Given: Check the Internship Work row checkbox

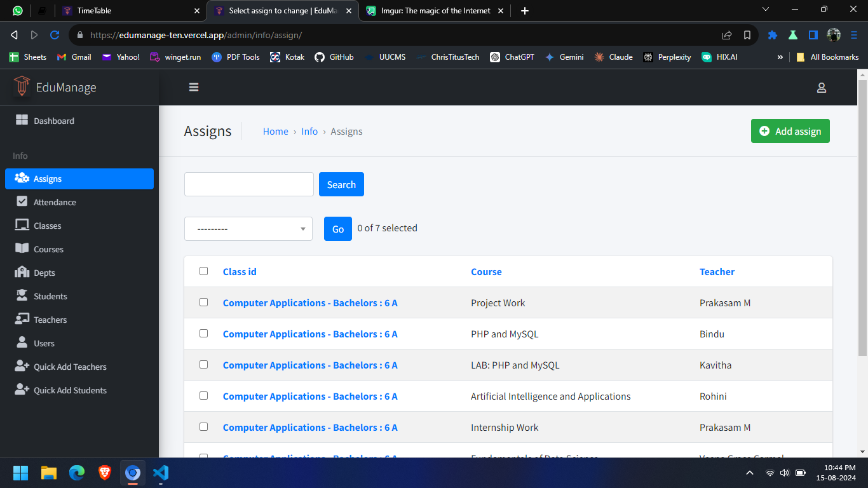Looking at the screenshot, I should [203, 426].
